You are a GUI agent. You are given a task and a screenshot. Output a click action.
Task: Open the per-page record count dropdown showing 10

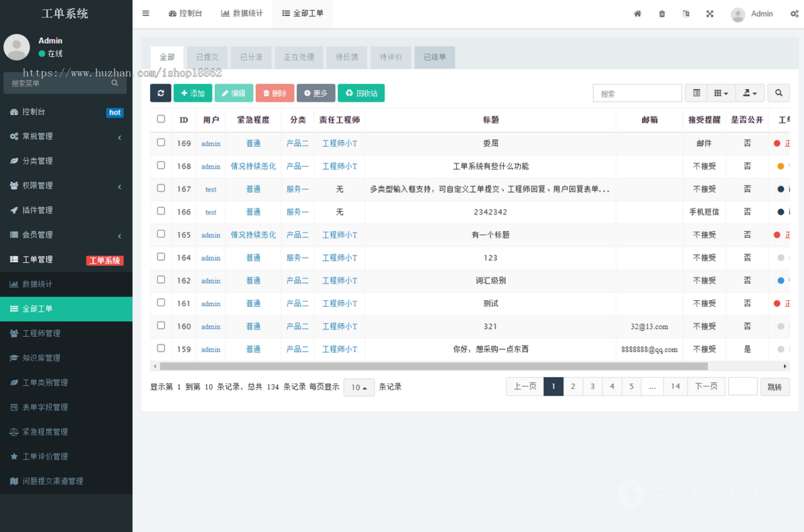358,387
